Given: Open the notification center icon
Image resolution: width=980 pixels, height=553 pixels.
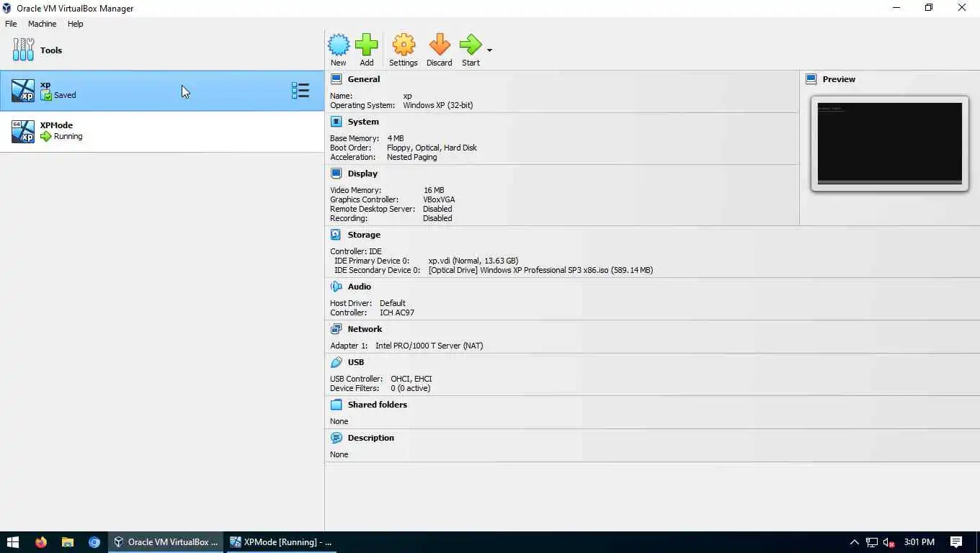Looking at the screenshot, I should 956,542.
